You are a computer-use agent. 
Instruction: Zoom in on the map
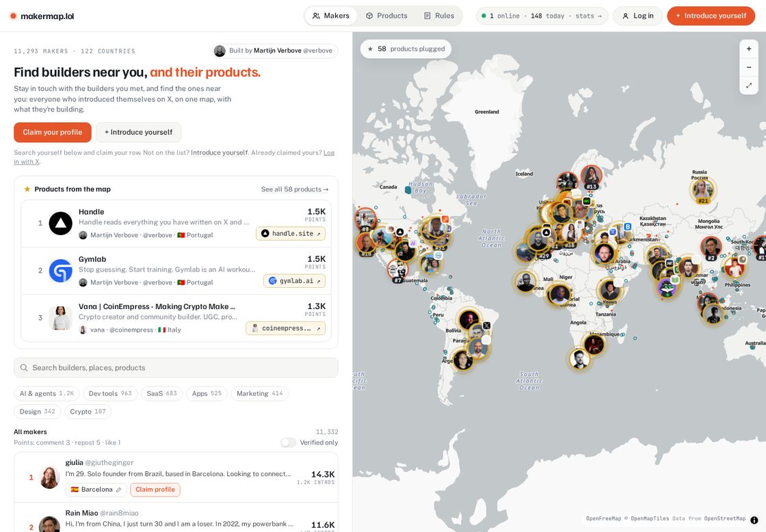click(749, 49)
